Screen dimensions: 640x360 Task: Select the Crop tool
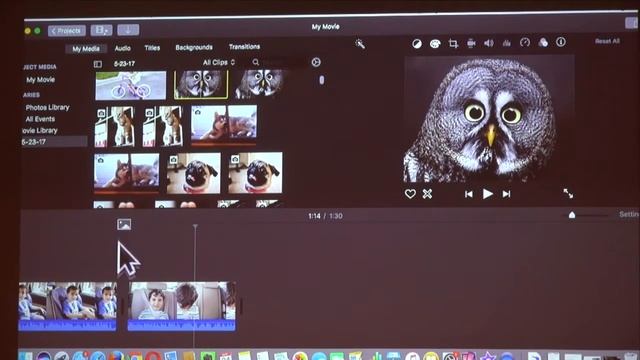453,43
